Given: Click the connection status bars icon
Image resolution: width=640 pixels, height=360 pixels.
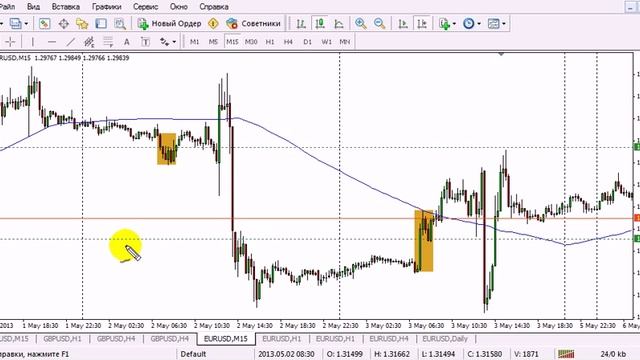Looking at the screenshot, I should click(566, 354).
